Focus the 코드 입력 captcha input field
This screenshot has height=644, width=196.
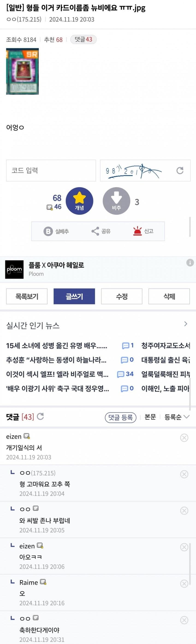point(51,171)
